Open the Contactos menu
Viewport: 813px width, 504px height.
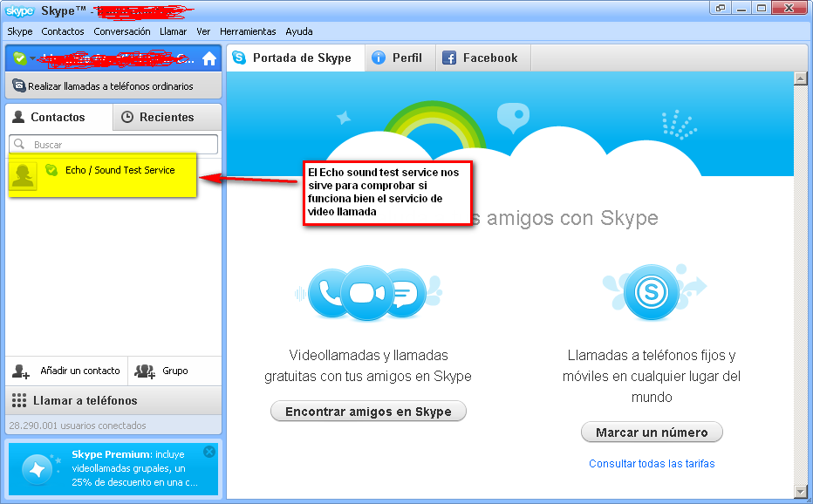63,31
